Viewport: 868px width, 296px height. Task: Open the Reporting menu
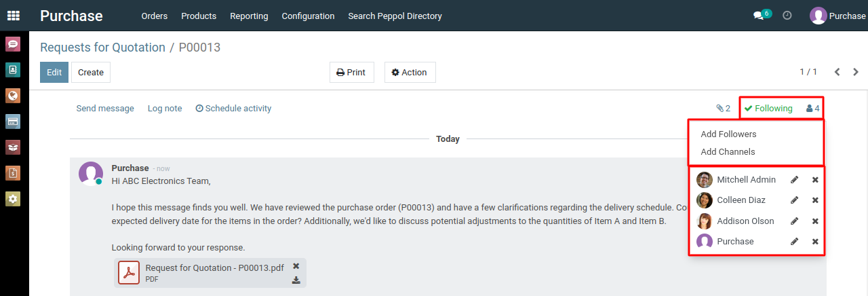(x=249, y=16)
